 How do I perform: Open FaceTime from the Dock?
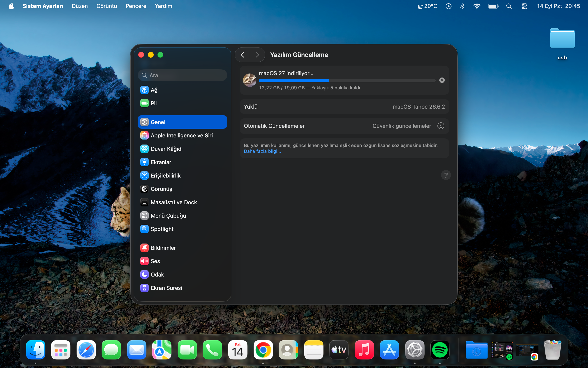[187, 350]
